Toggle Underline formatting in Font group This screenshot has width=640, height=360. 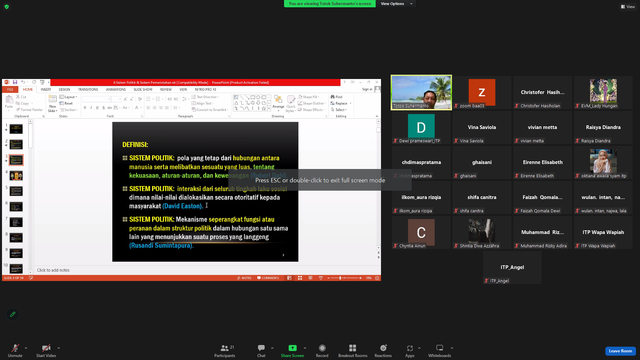(97, 108)
